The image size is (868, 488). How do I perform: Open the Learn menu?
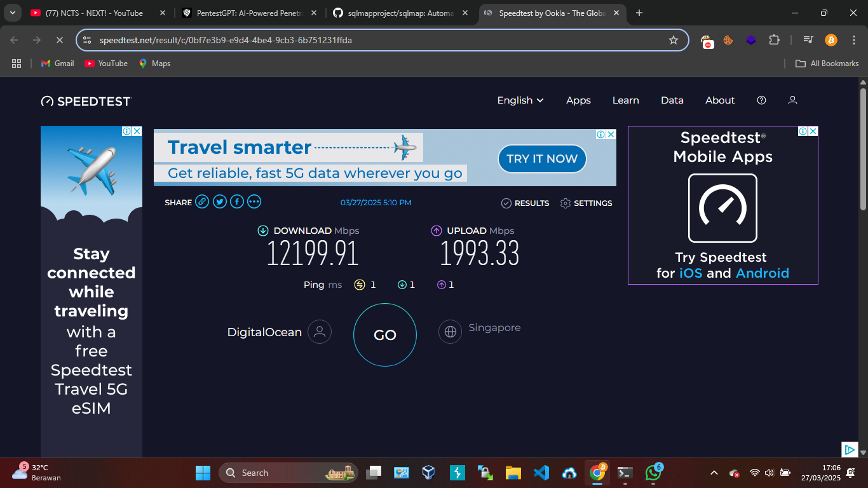point(626,100)
